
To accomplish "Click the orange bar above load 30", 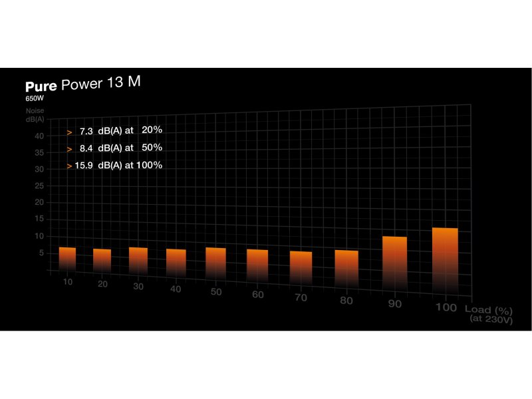I will click(x=138, y=261).
